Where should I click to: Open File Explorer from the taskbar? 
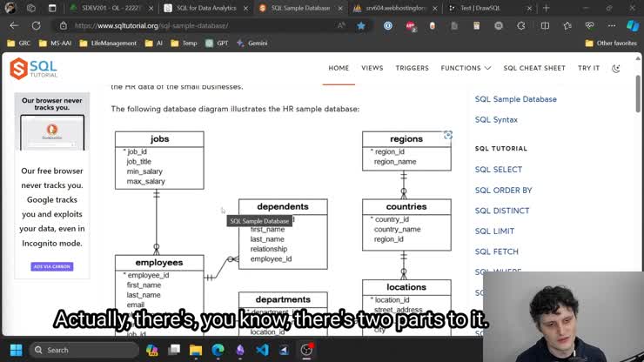coord(196,350)
